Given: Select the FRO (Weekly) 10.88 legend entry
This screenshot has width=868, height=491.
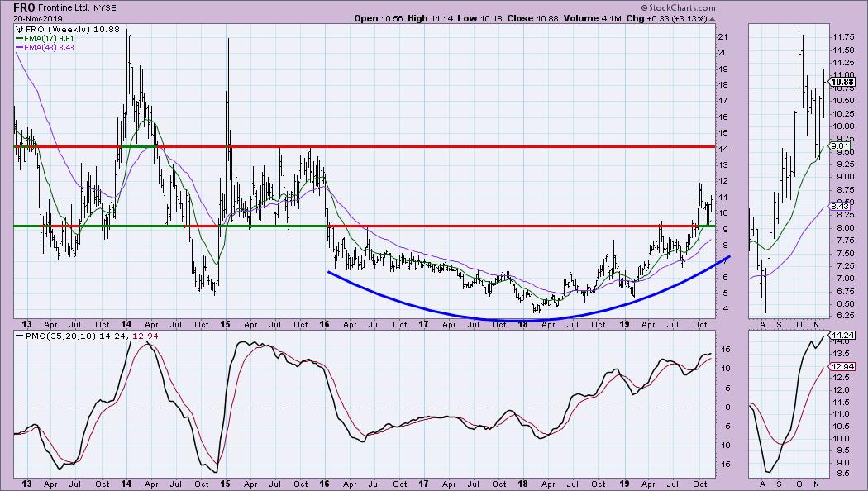Looking at the screenshot, I should (x=73, y=29).
